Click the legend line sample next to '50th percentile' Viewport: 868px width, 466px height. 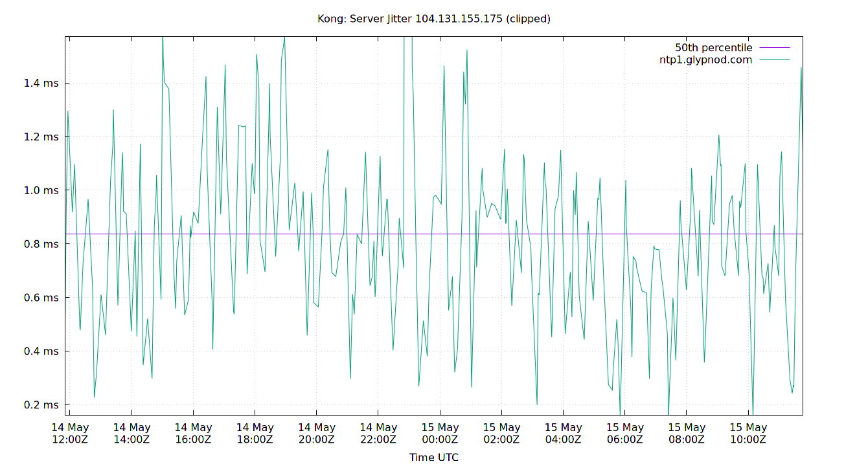pos(775,48)
